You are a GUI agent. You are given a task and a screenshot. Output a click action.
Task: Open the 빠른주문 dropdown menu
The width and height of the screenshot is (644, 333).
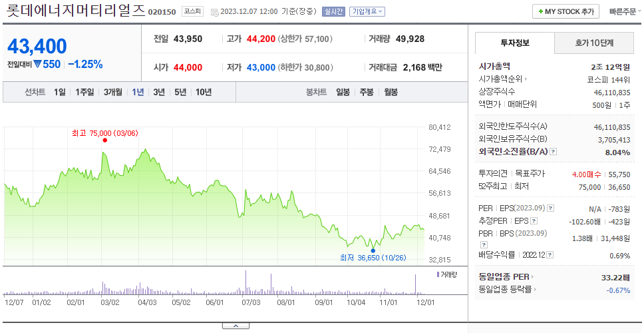pyautogui.click(x=625, y=11)
